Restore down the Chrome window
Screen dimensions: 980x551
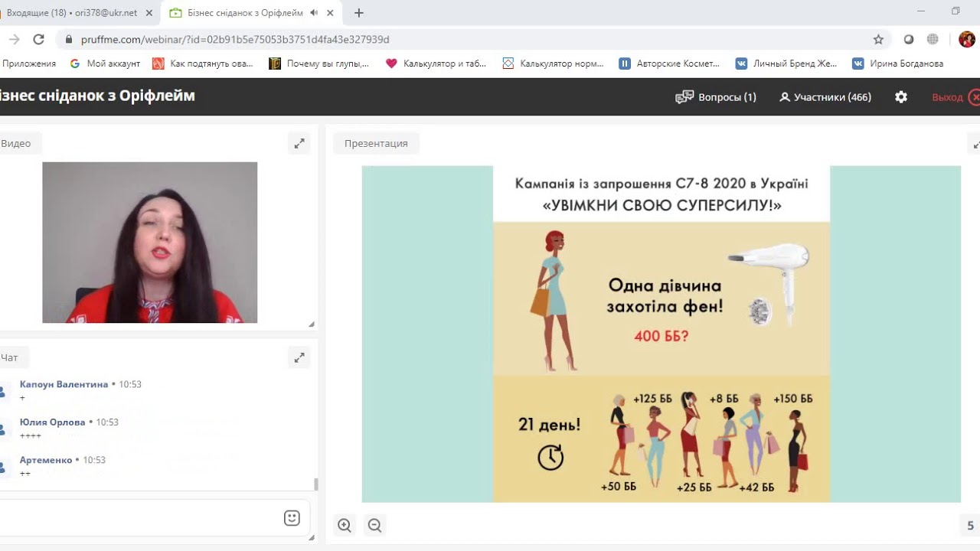[955, 11]
